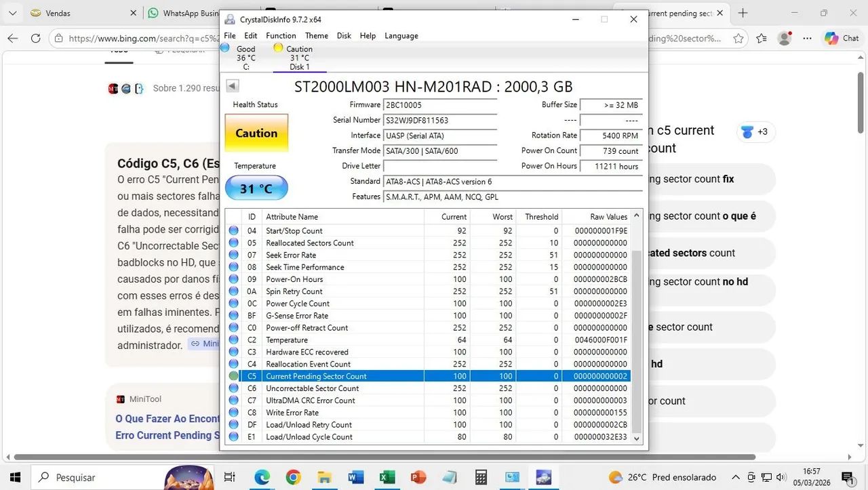
Task: Open Copilot Chat in Edge
Action: tap(842, 39)
